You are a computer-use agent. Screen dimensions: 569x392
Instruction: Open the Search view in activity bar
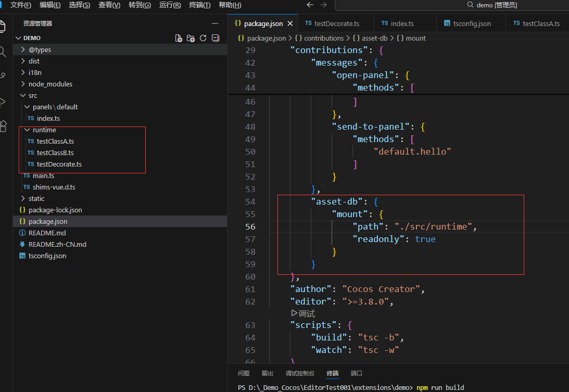pyautogui.click(x=3, y=51)
